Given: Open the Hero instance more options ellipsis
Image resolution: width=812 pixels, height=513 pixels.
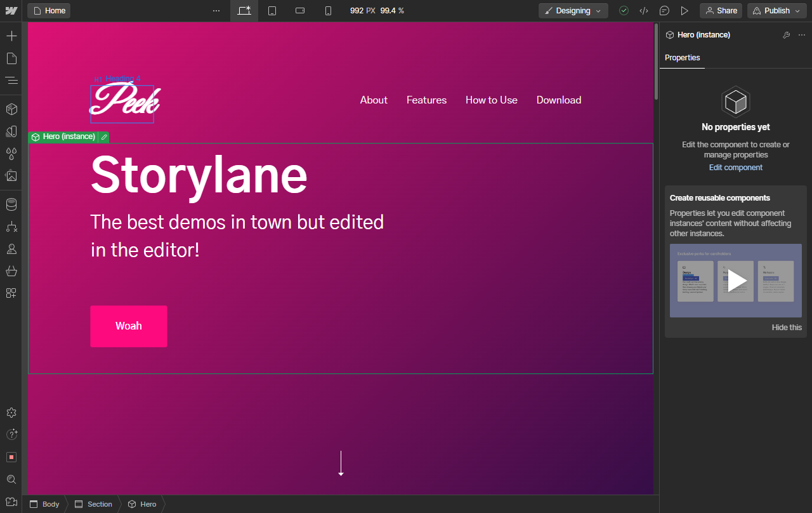Looking at the screenshot, I should (802, 35).
